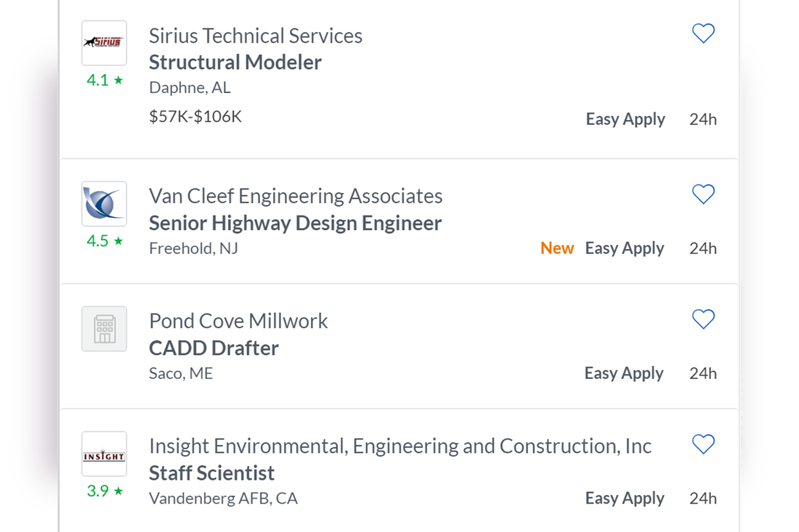Save the Structural Modeler job with heart

pos(703,33)
